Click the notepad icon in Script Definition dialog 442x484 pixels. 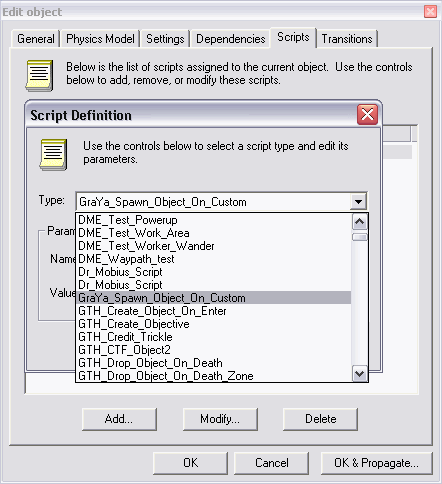coord(53,155)
